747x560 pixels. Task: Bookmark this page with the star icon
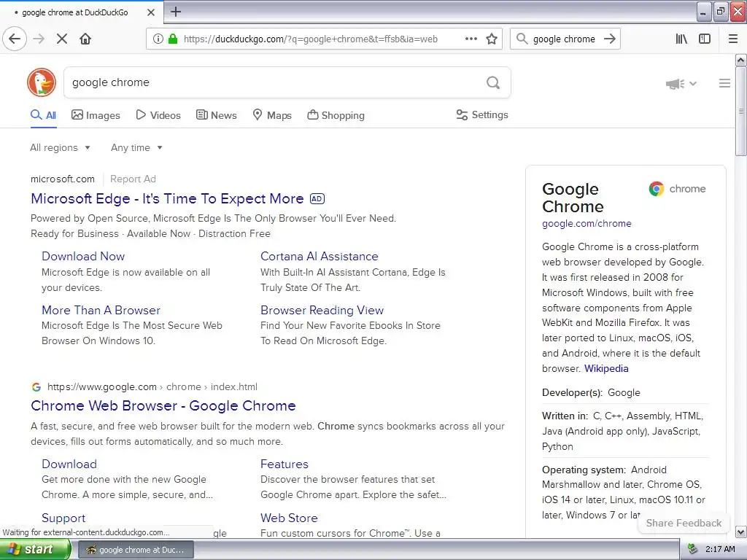[x=492, y=39]
